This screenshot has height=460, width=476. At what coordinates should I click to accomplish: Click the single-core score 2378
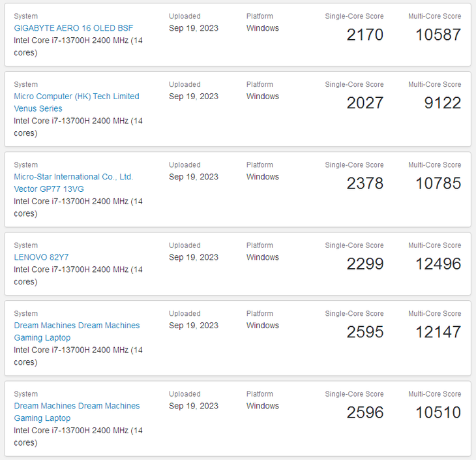pyautogui.click(x=364, y=183)
